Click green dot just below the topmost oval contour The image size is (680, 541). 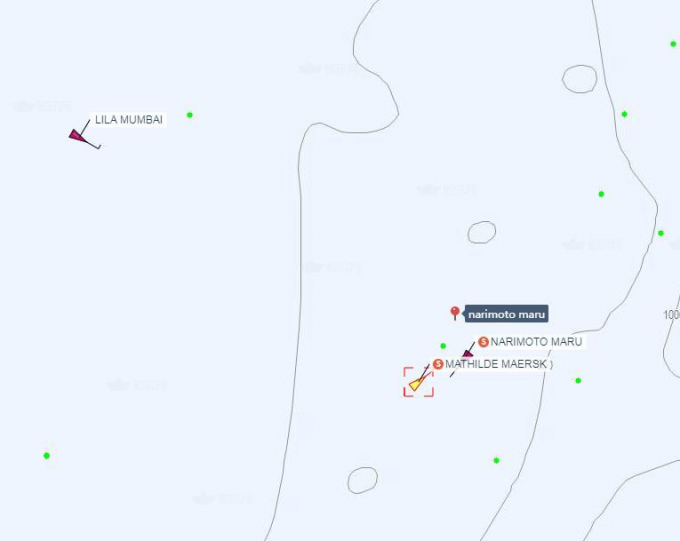[624, 114]
